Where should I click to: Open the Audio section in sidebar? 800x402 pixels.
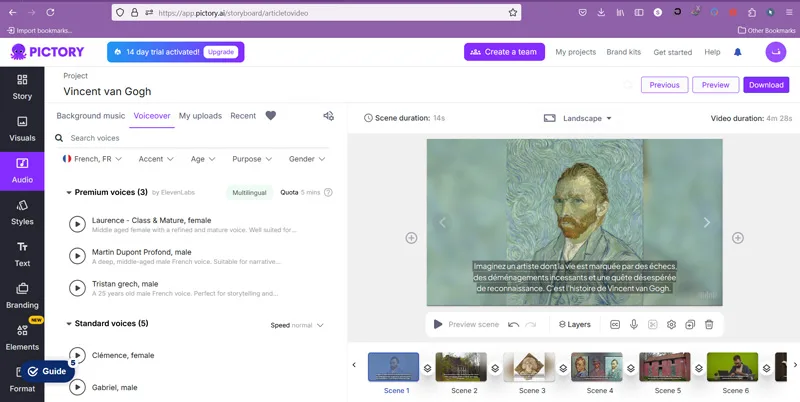point(22,171)
